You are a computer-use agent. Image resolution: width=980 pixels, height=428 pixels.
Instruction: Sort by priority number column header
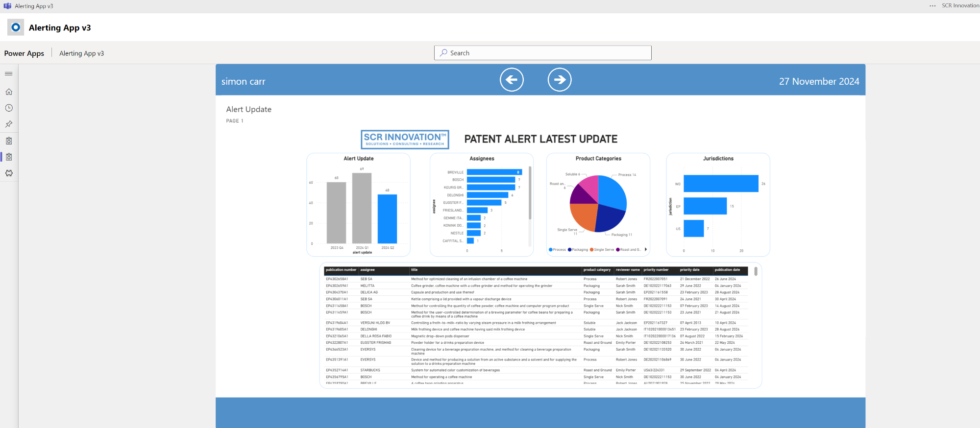point(656,270)
